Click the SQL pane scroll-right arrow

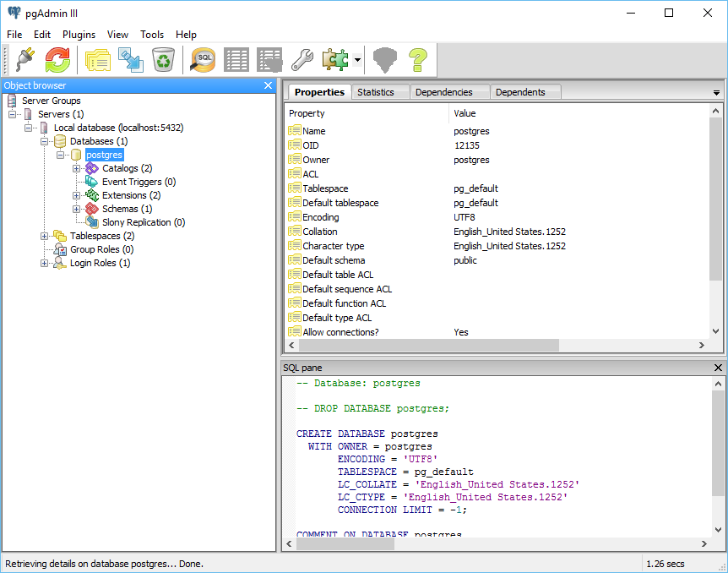[704, 543]
